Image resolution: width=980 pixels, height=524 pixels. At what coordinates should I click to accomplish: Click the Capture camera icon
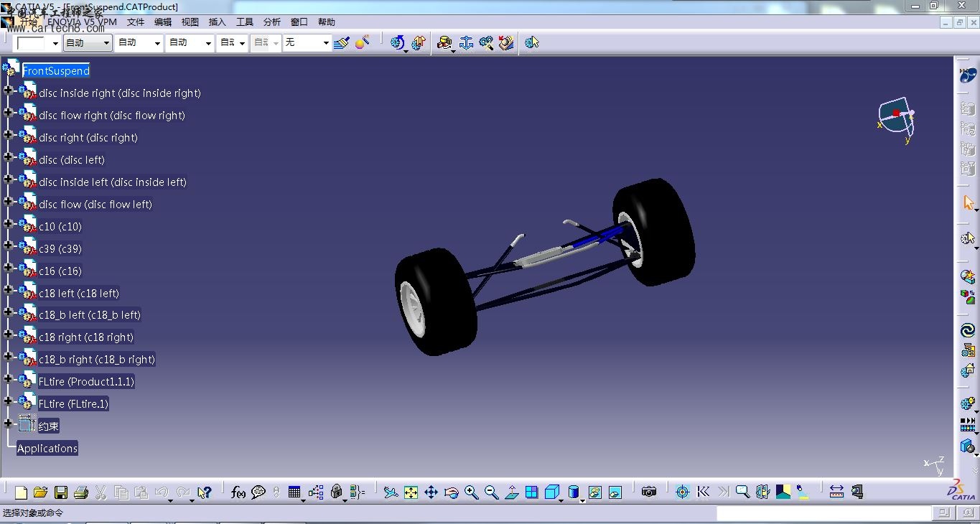649,492
